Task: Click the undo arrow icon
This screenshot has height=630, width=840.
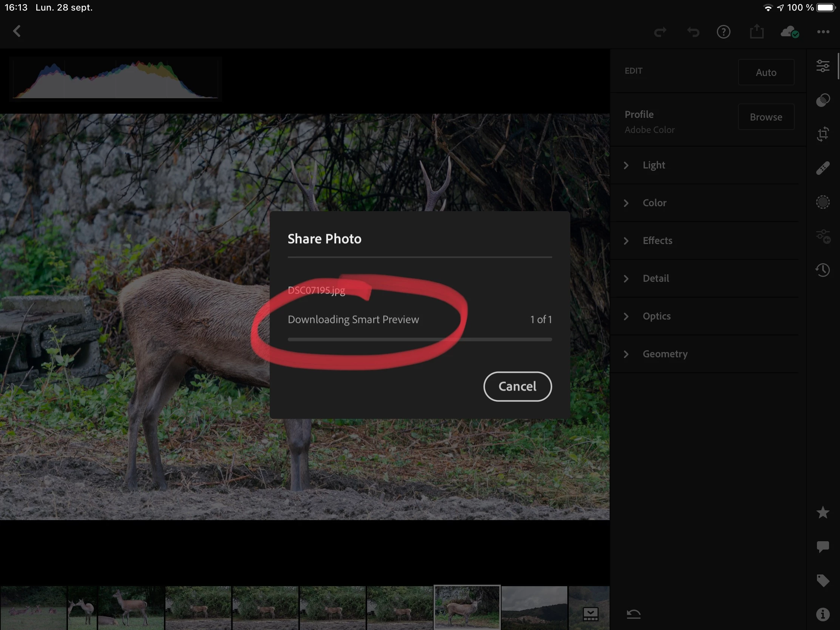Action: coord(693,32)
